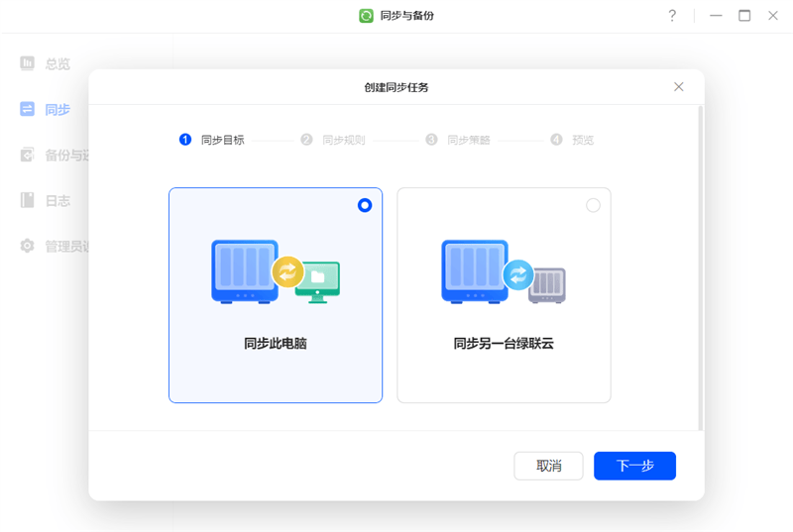Click the 同步另一台绿联云 card label

click(x=504, y=344)
